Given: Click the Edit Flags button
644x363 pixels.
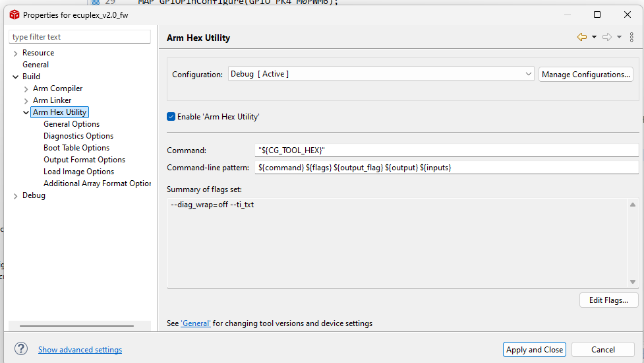Looking at the screenshot, I should pyautogui.click(x=608, y=300).
